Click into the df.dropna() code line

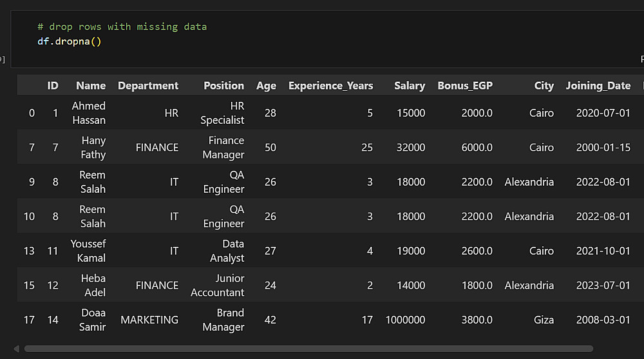pos(70,41)
